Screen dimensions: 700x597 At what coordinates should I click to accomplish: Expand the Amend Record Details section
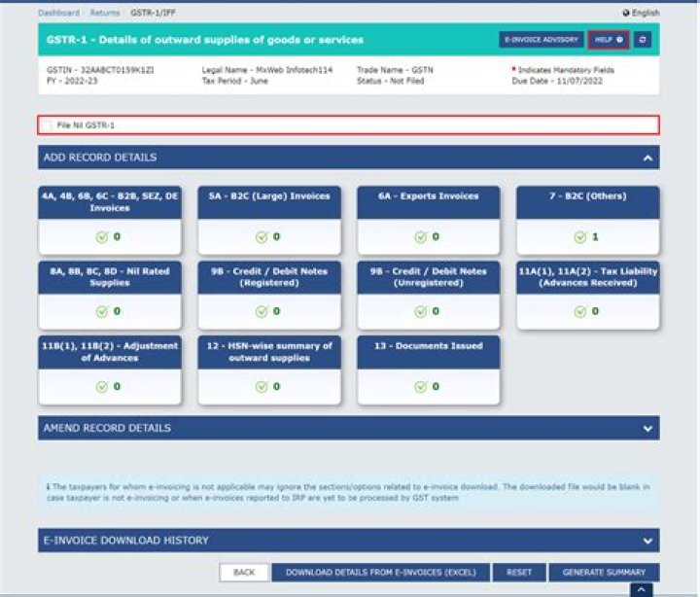[x=647, y=428]
